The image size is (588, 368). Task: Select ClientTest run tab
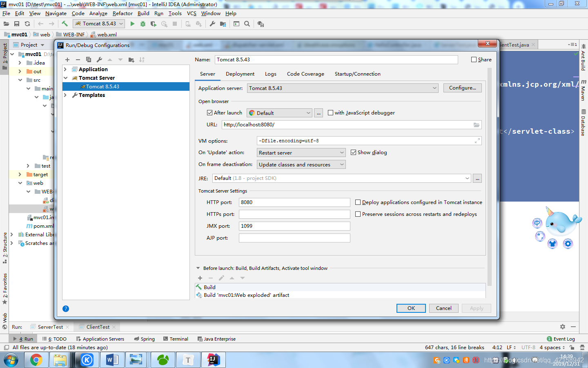(x=98, y=327)
